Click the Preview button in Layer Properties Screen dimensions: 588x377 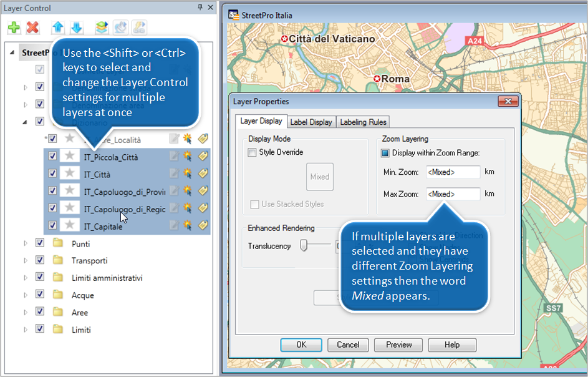(x=398, y=345)
